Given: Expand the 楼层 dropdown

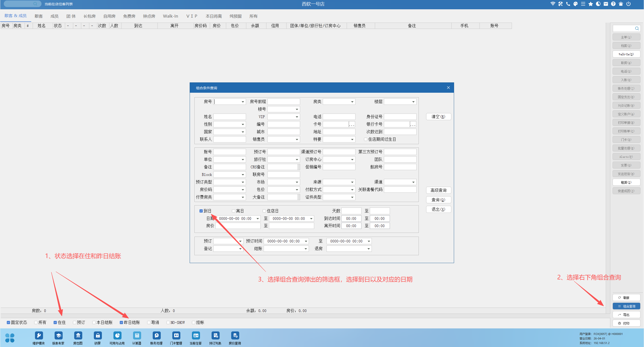Looking at the screenshot, I should pos(413,102).
